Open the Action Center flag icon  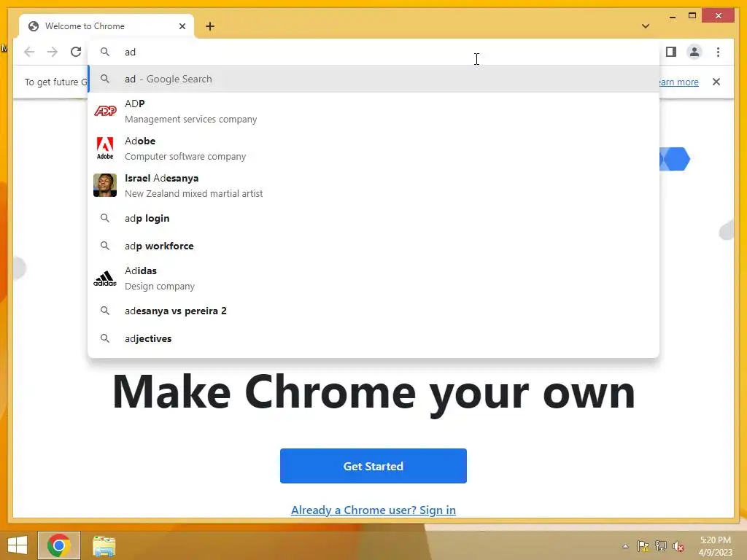[x=643, y=546]
